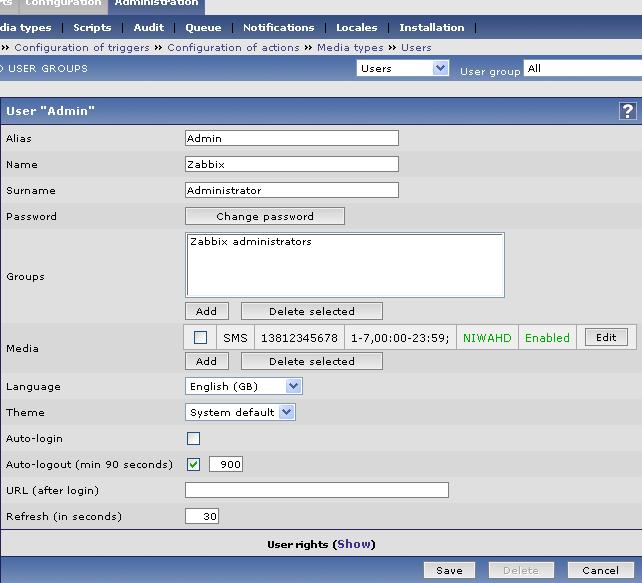Focus the Name field containing Zabbix

pos(292,164)
